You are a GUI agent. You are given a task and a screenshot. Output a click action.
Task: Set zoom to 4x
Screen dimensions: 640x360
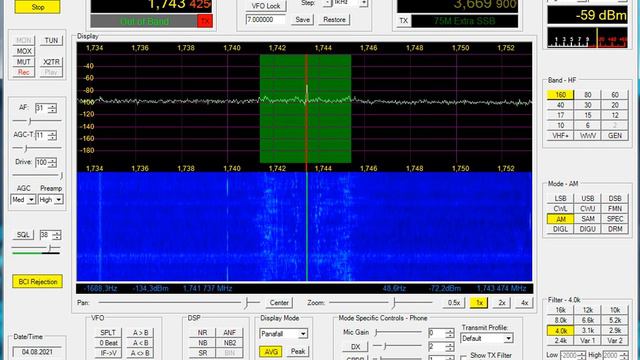(524, 303)
